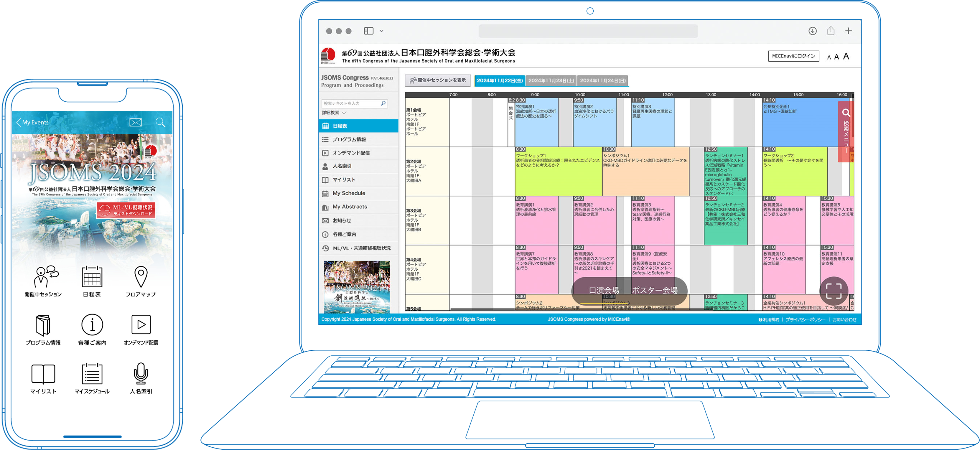Image resolution: width=980 pixels, height=450 pixels.
Task: Tap ML/VL視聴状況 red banner on phone
Action: tap(126, 210)
